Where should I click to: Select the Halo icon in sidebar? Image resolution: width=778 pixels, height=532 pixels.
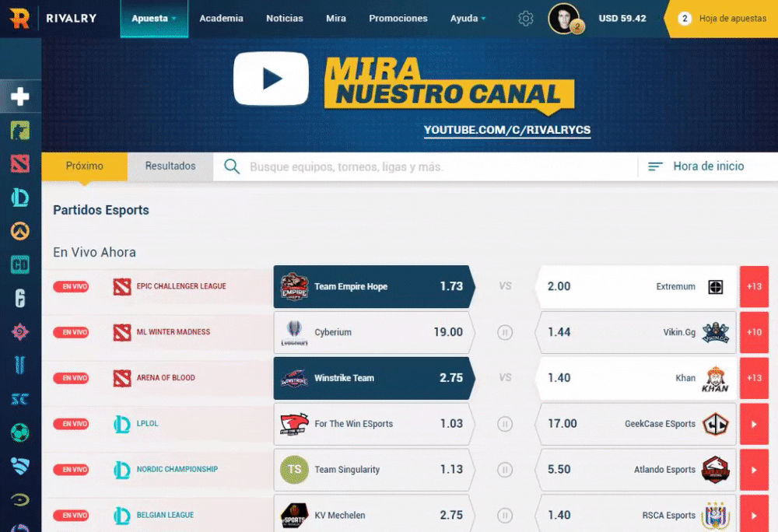[20, 500]
